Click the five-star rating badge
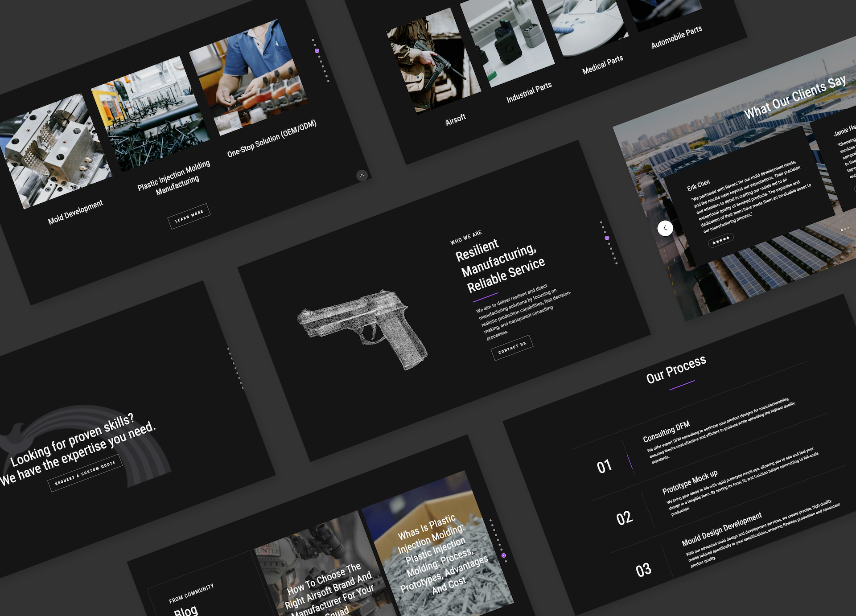This screenshot has height=616, width=856. pos(720,240)
